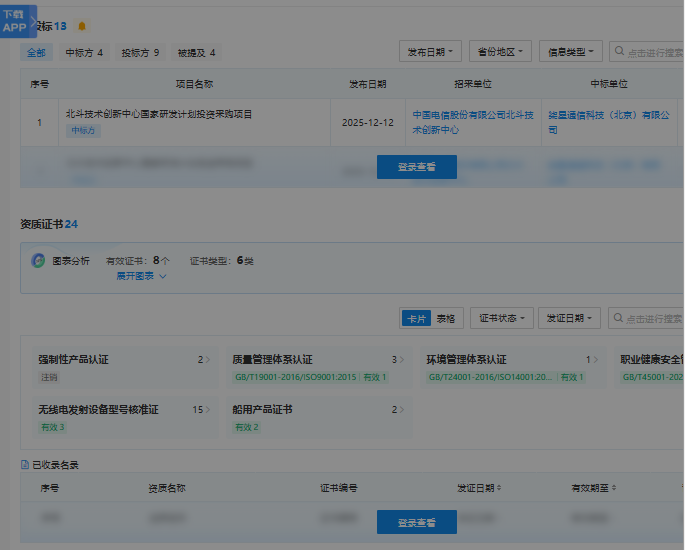Open 质量管理体系认证 card

click(x=319, y=367)
